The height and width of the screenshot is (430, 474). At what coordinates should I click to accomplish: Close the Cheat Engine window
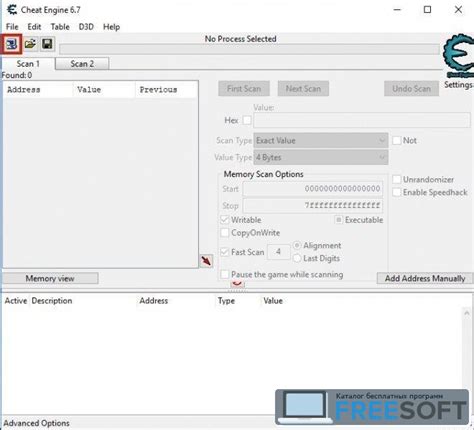coord(458,10)
